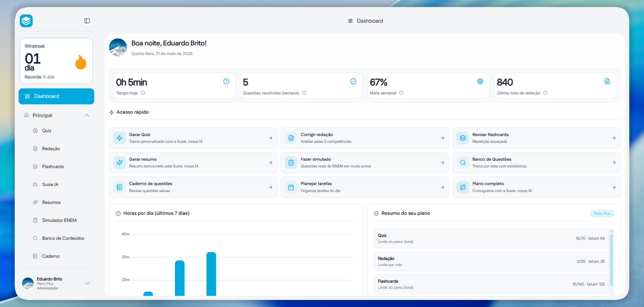Toggle the sidebar collapse button
The image size is (644, 307).
point(87,21)
